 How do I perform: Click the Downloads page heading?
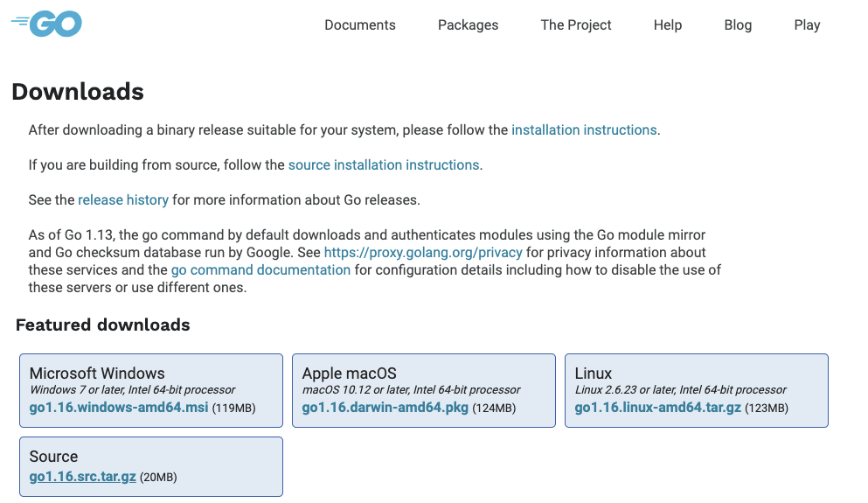point(78,91)
